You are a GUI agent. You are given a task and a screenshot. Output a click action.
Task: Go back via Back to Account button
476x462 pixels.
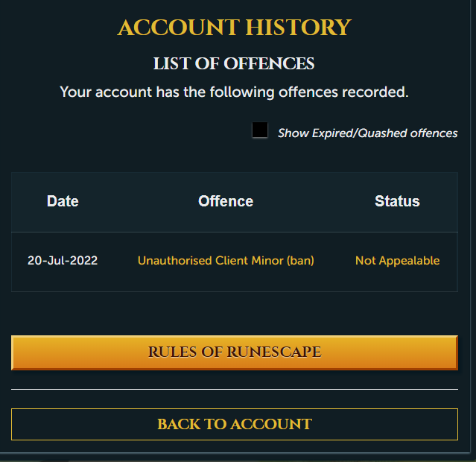235,424
